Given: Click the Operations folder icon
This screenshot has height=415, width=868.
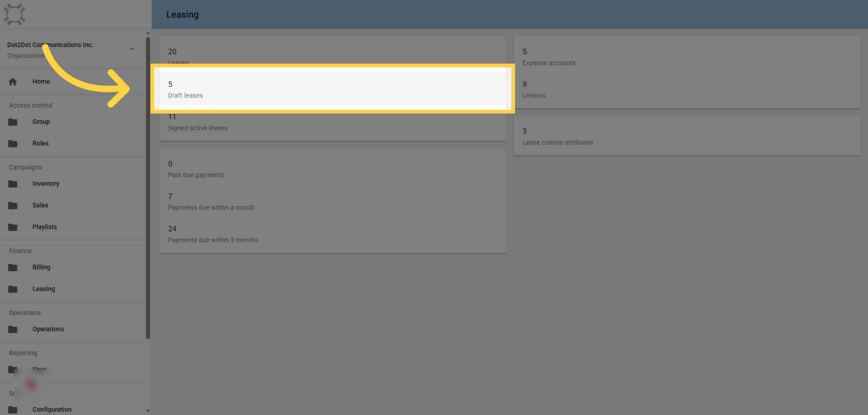Looking at the screenshot, I should [13, 329].
